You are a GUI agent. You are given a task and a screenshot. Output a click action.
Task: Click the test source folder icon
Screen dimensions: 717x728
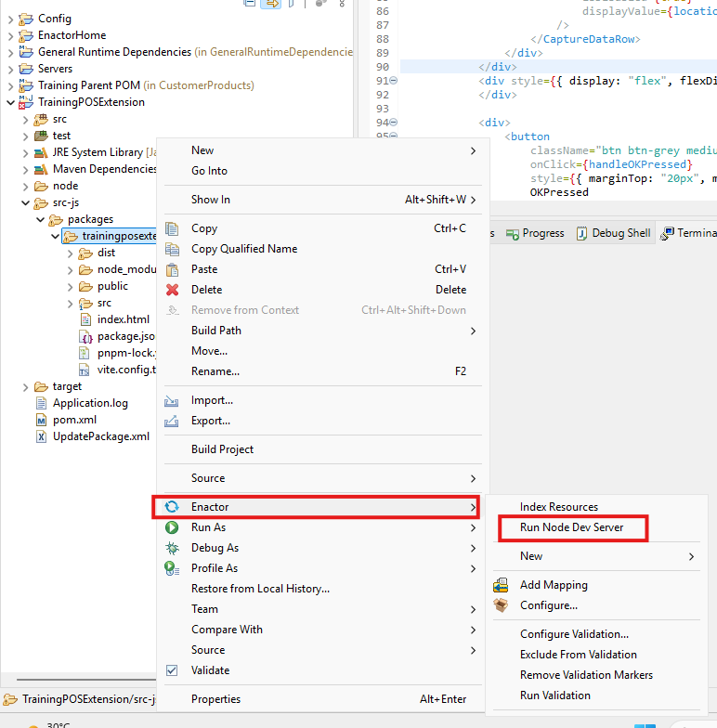pos(41,136)
